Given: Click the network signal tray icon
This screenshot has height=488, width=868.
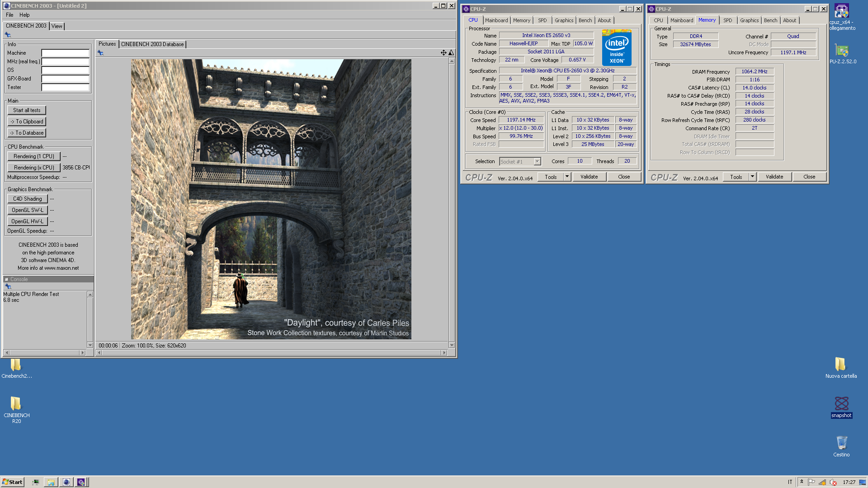Looking at the screenshot, I should [822, 482].
